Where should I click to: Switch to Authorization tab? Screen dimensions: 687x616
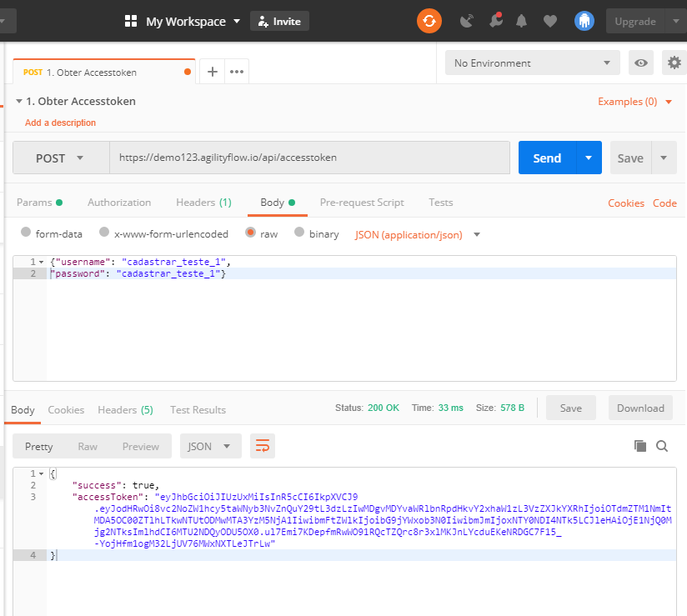click(119, 203)
